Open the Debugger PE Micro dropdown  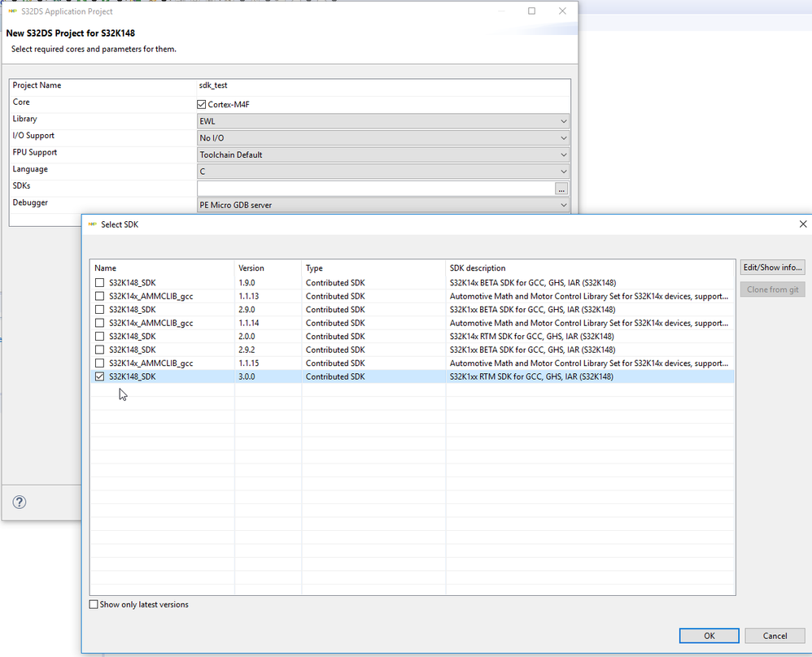click(x=383, y=205)
